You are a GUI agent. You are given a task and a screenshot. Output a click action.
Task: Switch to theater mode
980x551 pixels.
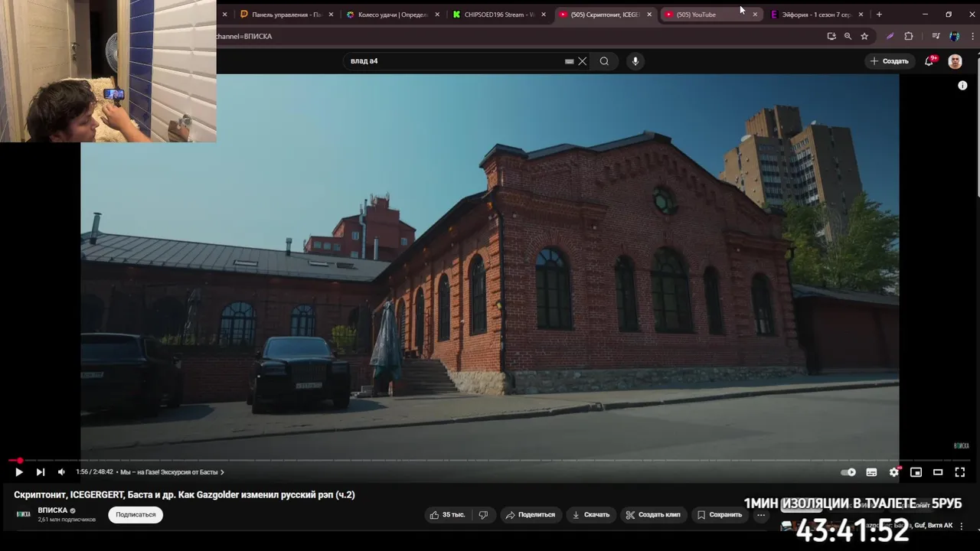938,472
